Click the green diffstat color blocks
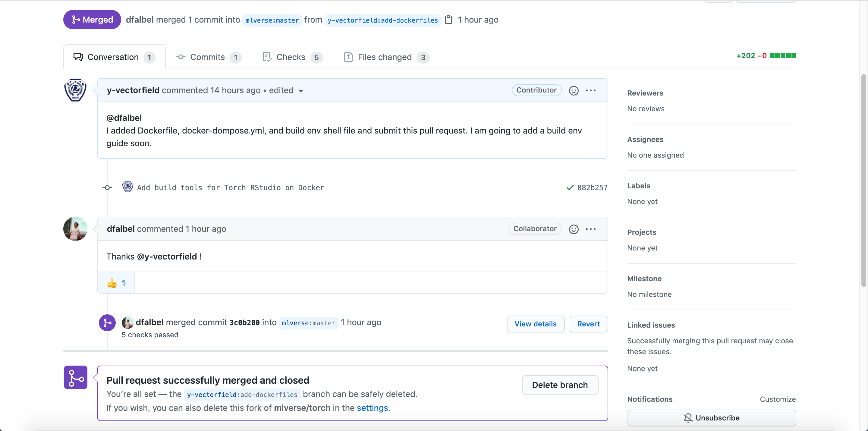868x431 pixels. click(x=782, y=56)
